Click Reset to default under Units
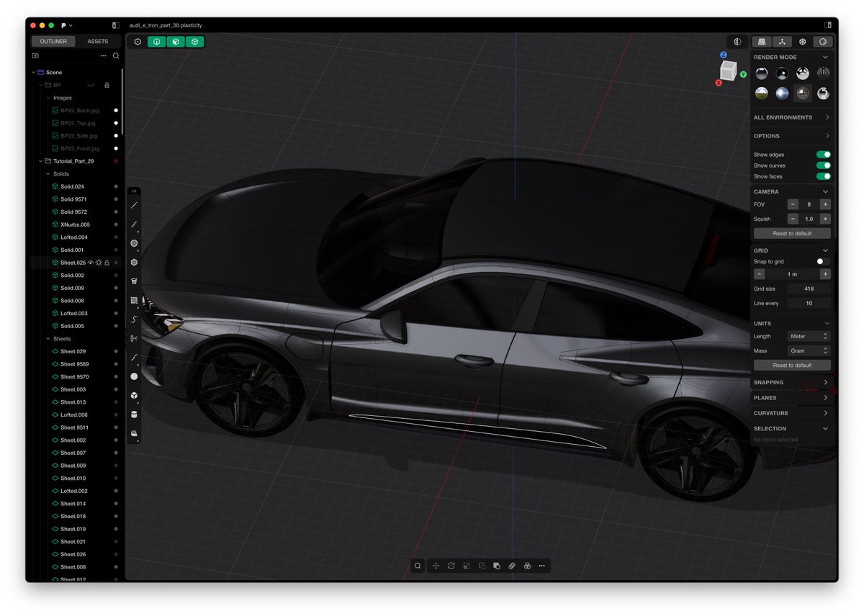864x616 pixels. coord(792,365)
